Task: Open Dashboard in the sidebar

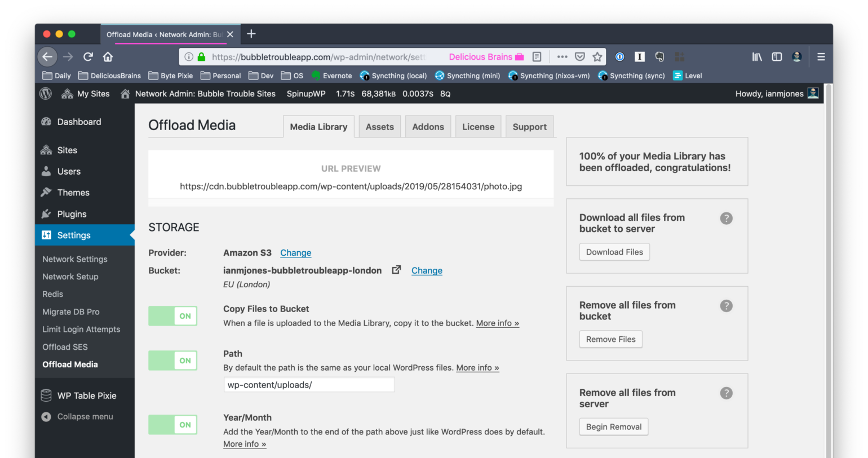Action: (x=85, y=122)
